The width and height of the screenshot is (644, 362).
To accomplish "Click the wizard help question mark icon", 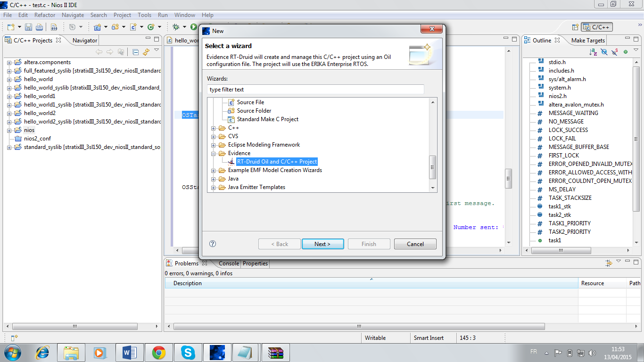I will tap(213, 244).
